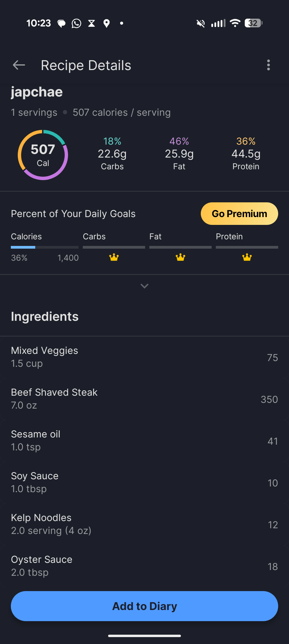289x644 pixels.
Task: Tap the WhatsApp status bar icon
Action: pyautogui.click(x=76, y=23)
